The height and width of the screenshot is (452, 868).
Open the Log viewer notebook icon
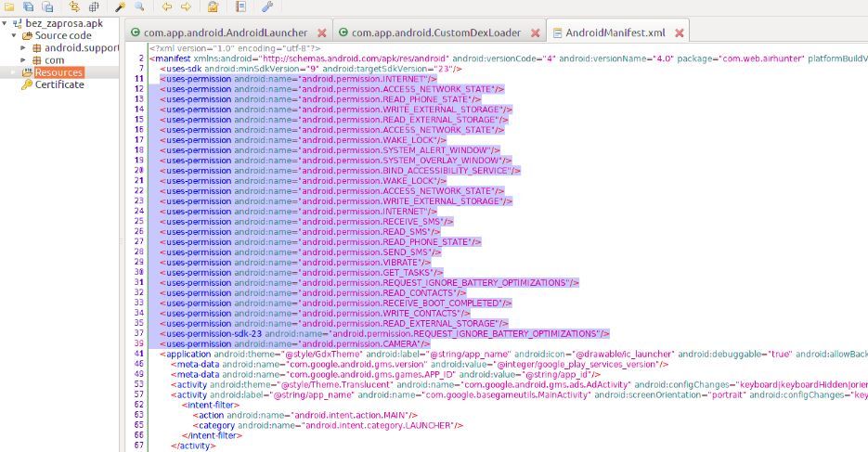(240, 6)
